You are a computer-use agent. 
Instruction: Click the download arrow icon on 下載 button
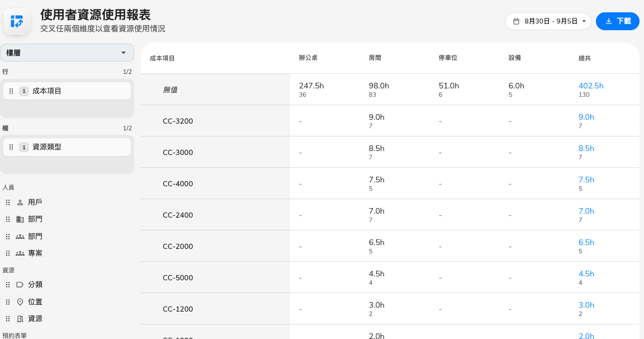click(609, 21)
